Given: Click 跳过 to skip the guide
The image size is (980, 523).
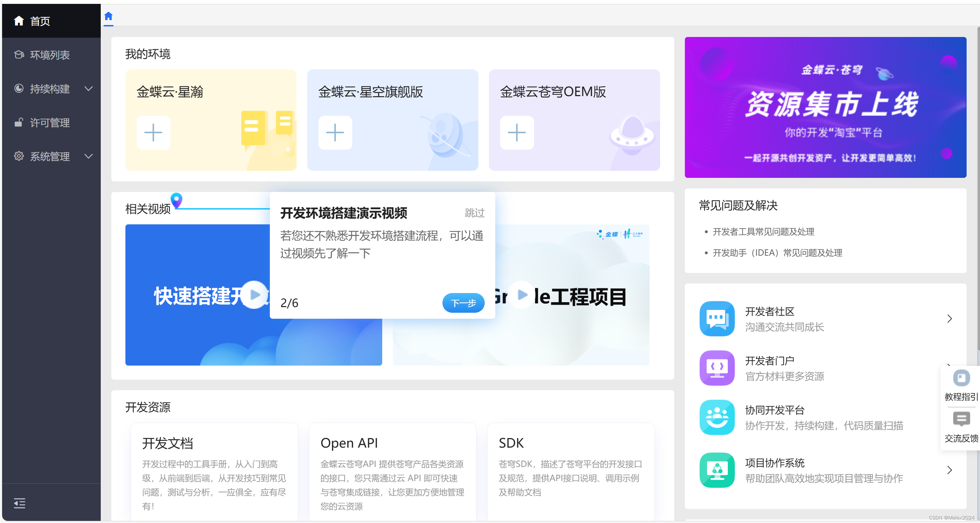Looking at the screenshot, I should (x=475, y=213).
